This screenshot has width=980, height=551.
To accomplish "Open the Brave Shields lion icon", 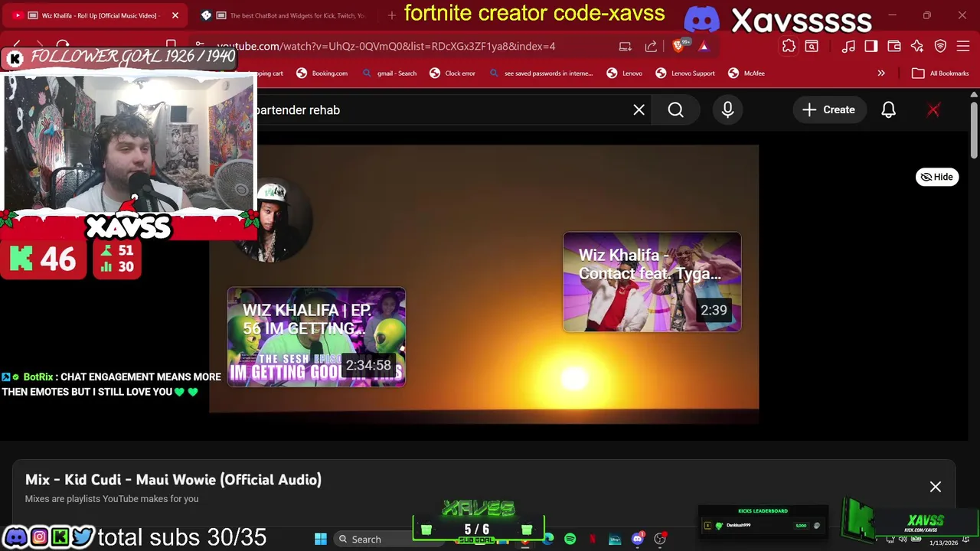I will pos(679,46).
